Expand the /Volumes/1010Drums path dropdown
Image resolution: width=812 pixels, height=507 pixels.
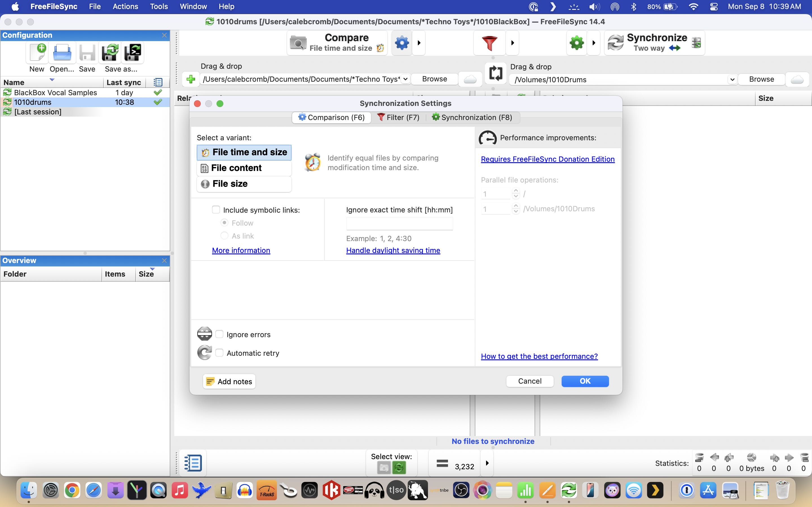tap(732, 80)
